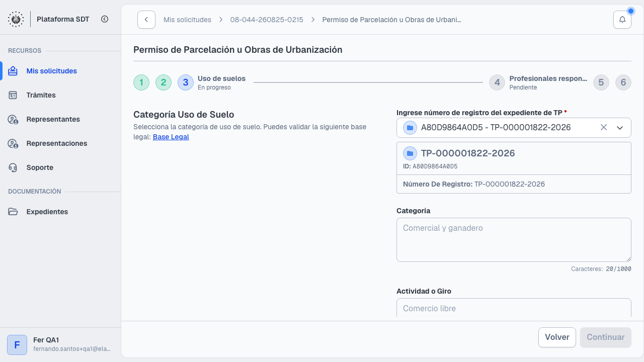Click the Plataforma SDT title
This screenshot has height=362, width=644.
63,19
